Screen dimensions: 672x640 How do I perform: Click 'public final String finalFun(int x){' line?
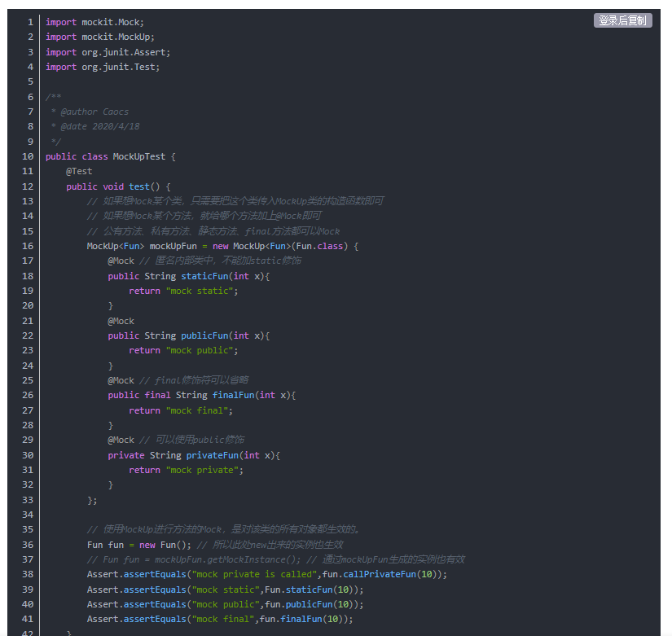(202, 396)
